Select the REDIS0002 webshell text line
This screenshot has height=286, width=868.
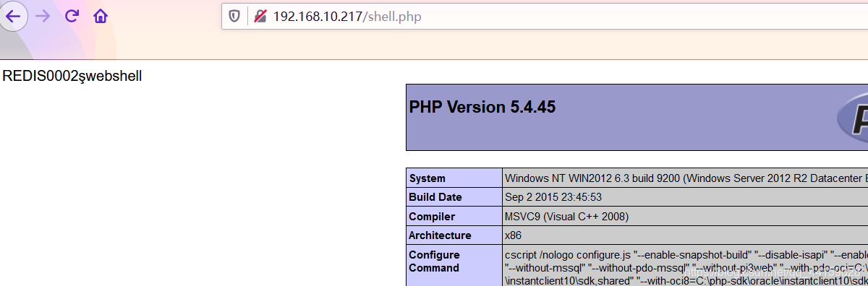pos(72,77)
